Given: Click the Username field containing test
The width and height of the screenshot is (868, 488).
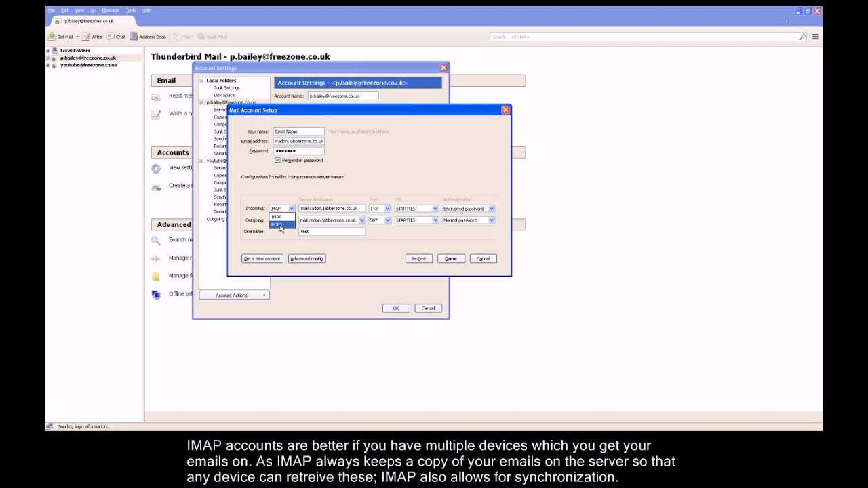Looking at the screenshot, I should (332, 232).
